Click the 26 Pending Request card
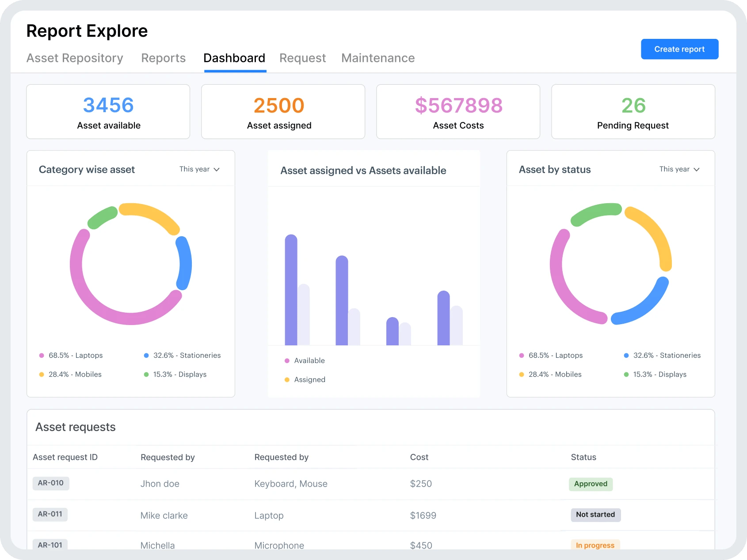This screenshot has height=560, width=747. 633,112
